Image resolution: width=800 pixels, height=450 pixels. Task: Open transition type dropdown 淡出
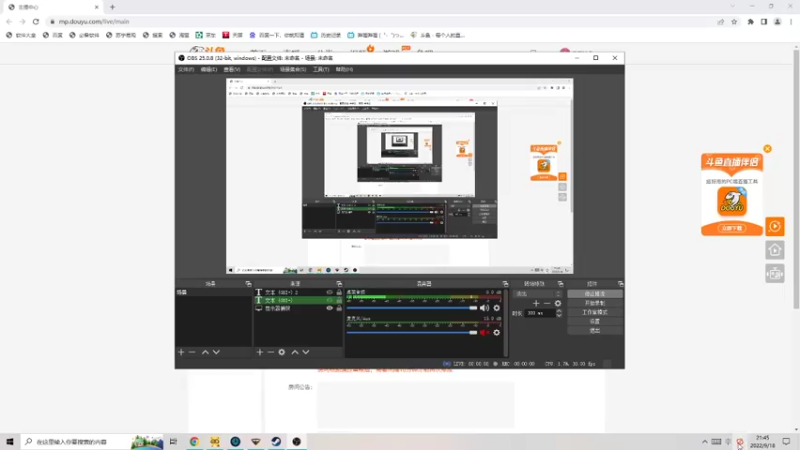pyautogui.click(x=538, y=294)
